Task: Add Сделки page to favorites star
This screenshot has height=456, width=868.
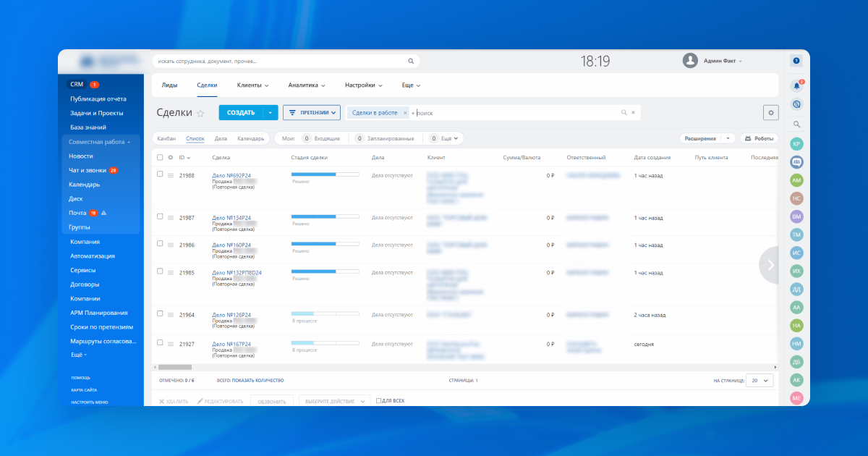Action: tap(200, 113)
